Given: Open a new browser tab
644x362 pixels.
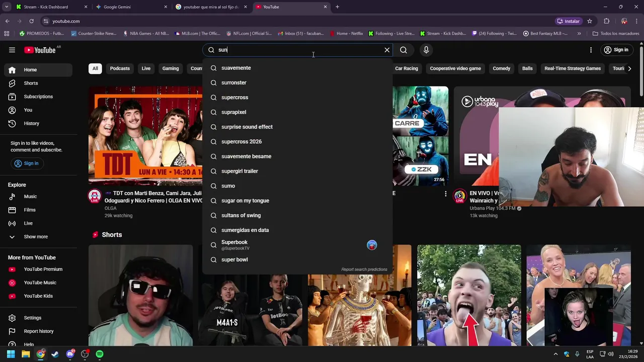Looking at the screenshot, I should tap(337, 7).
